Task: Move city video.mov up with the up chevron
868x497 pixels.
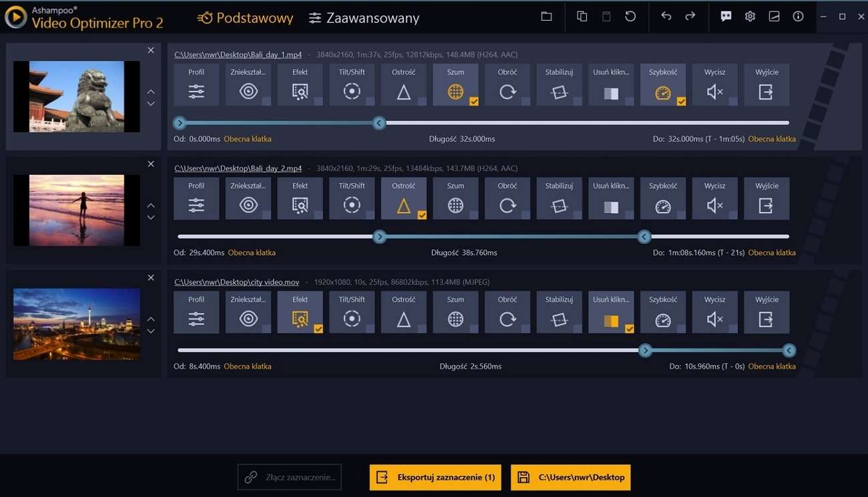Action: click(151, 319)
